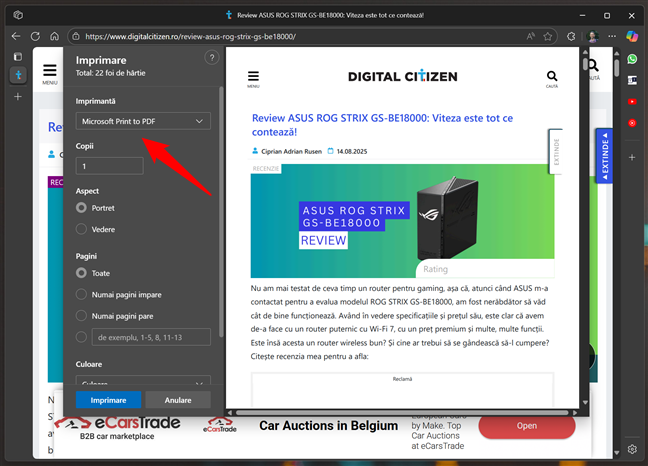Open the Microsoft Print to PDF dropdown
This screenshot has width=648, height=466.
pyautogui.click(x=143, y=122)
